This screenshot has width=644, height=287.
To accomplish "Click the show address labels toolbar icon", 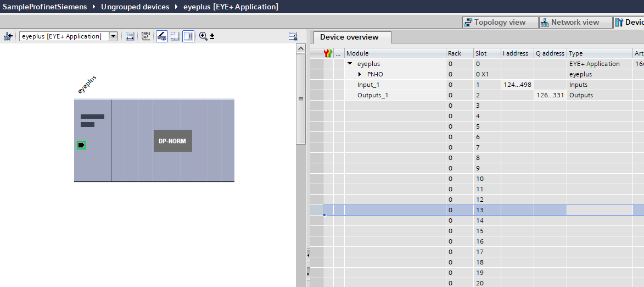I will click(x=130, y=36).
